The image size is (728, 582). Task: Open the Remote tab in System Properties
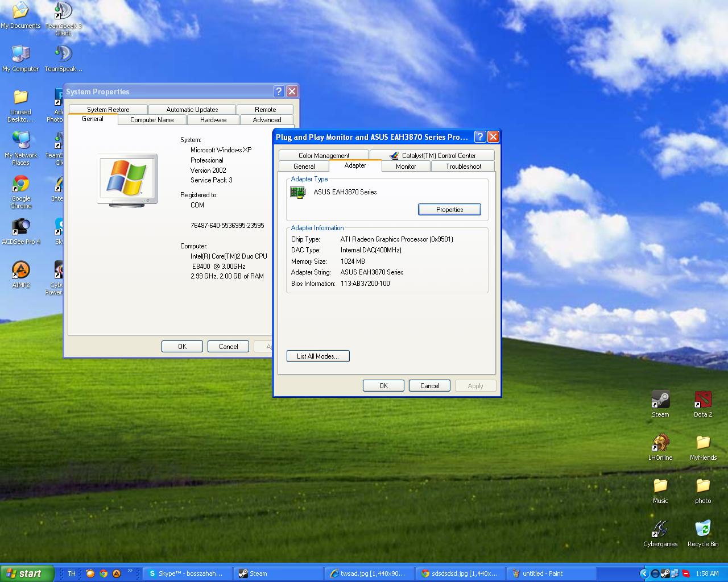point(266,109)
